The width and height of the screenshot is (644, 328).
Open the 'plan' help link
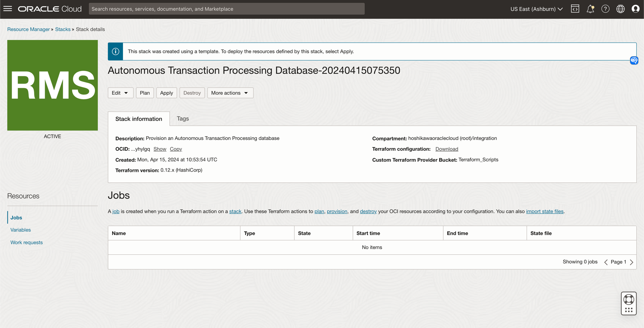tap(319, 211)
